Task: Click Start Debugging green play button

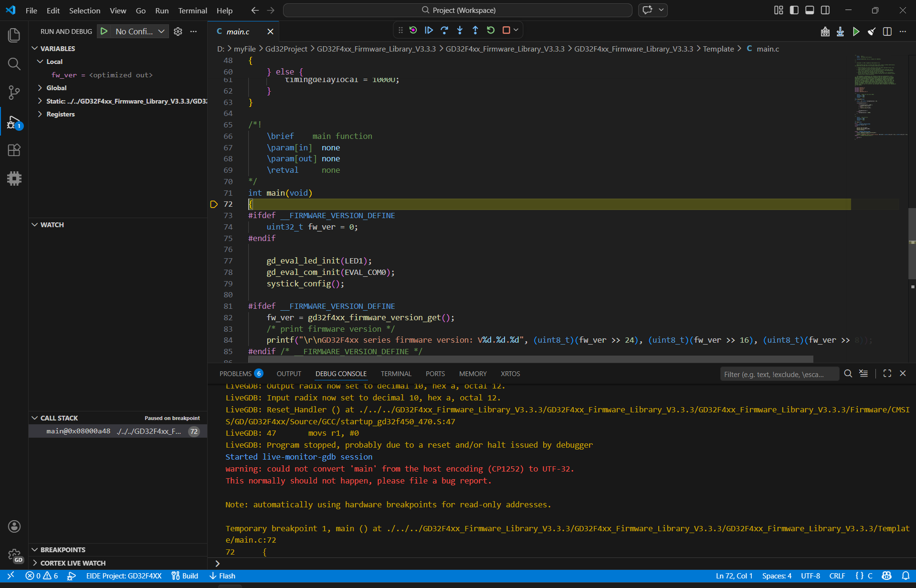Action: pyautogui.click(x=104, y=31)
